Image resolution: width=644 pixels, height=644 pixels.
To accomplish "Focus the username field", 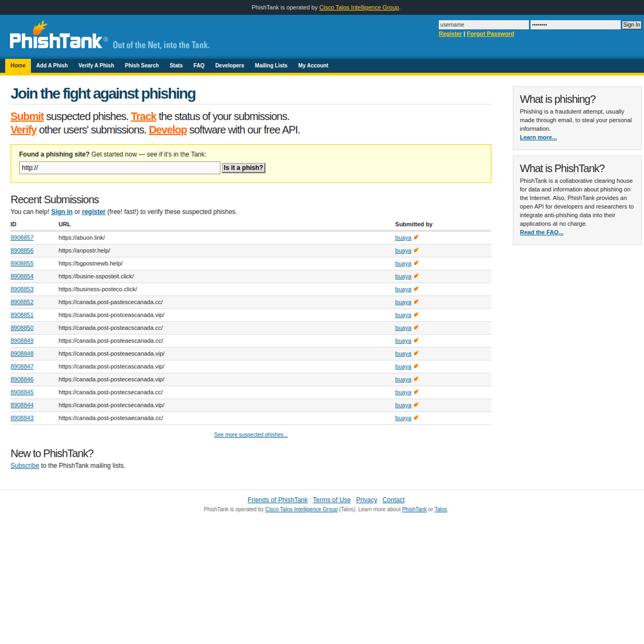I will (x=484, y=25).
